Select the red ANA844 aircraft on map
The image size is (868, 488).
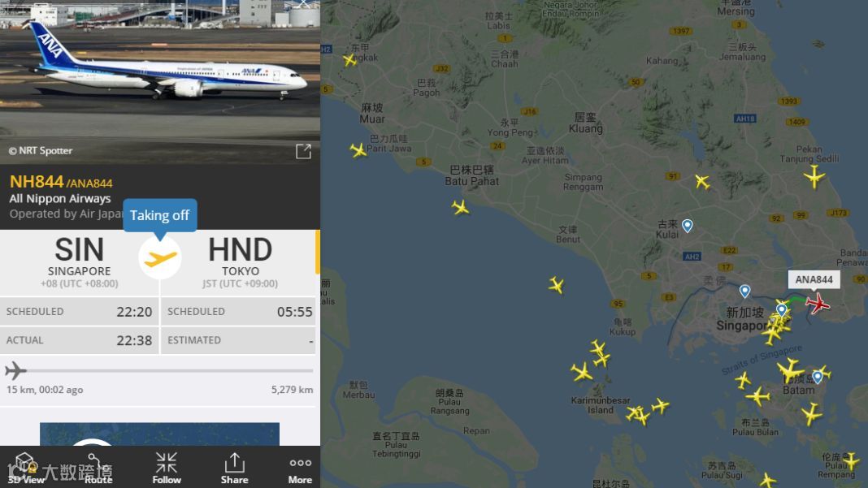[817, 303]
